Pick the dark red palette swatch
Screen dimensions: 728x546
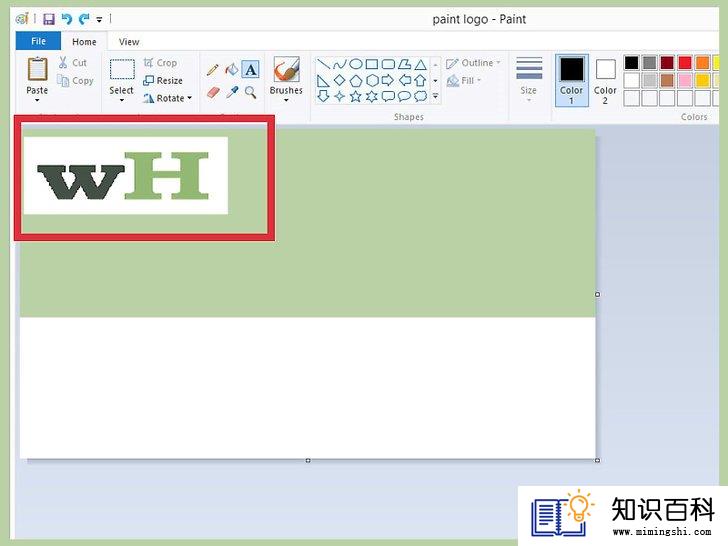(667, 62)
